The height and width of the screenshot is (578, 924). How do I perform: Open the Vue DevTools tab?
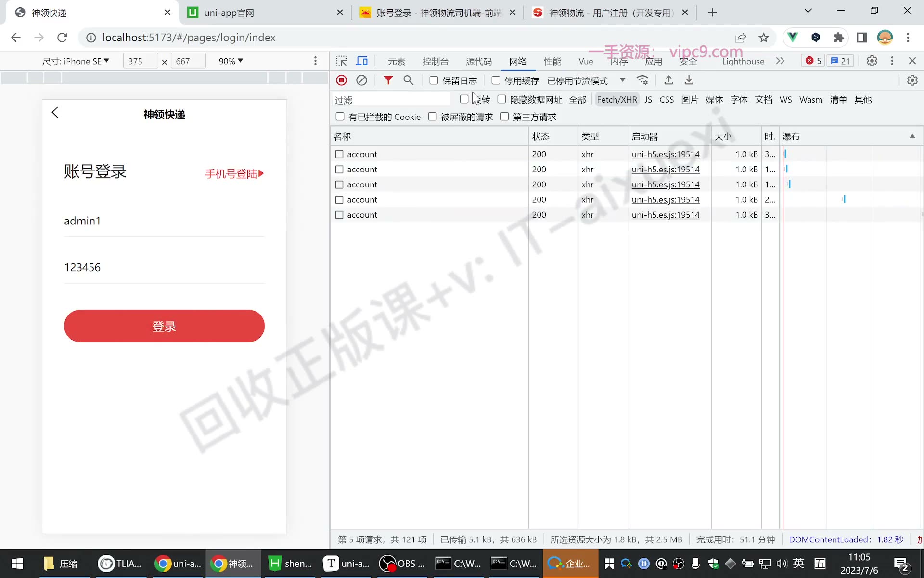pos(586,61)
